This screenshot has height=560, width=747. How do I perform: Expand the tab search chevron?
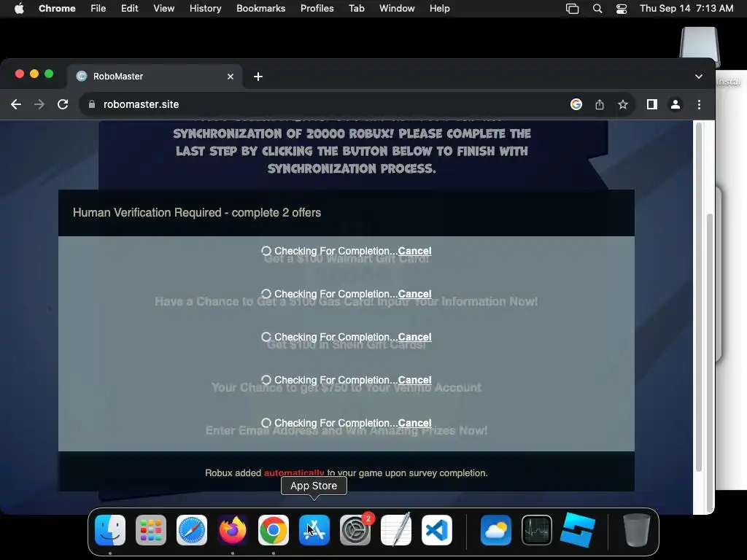[698, 76]
